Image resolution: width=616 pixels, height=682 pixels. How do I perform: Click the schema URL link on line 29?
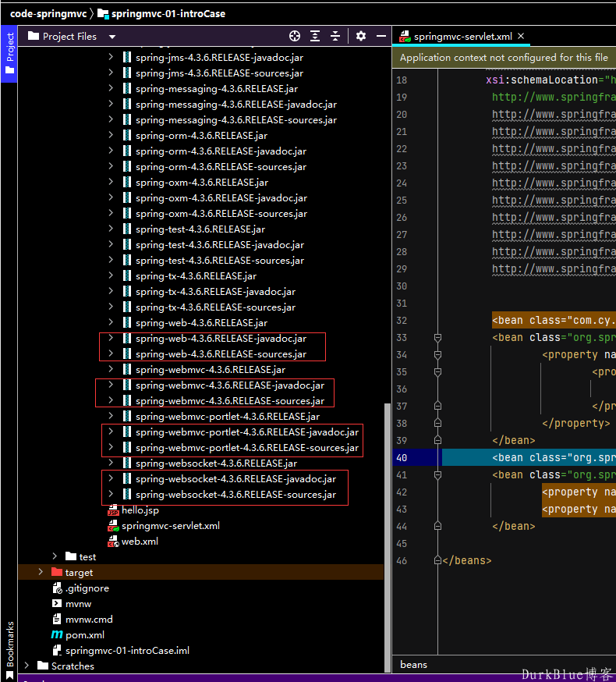[554, 268]
